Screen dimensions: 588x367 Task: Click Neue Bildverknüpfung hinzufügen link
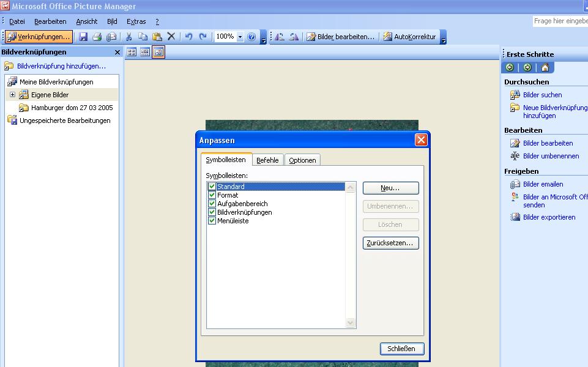click(555, 112)
